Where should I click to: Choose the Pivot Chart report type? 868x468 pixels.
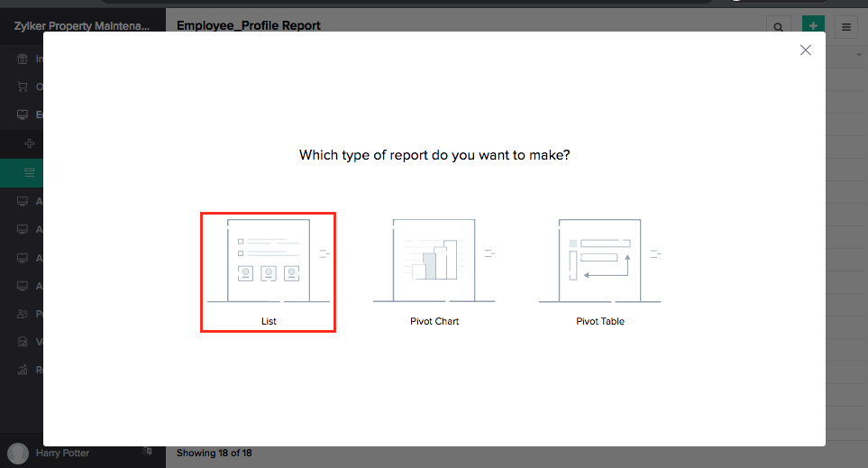click(434, 272)
